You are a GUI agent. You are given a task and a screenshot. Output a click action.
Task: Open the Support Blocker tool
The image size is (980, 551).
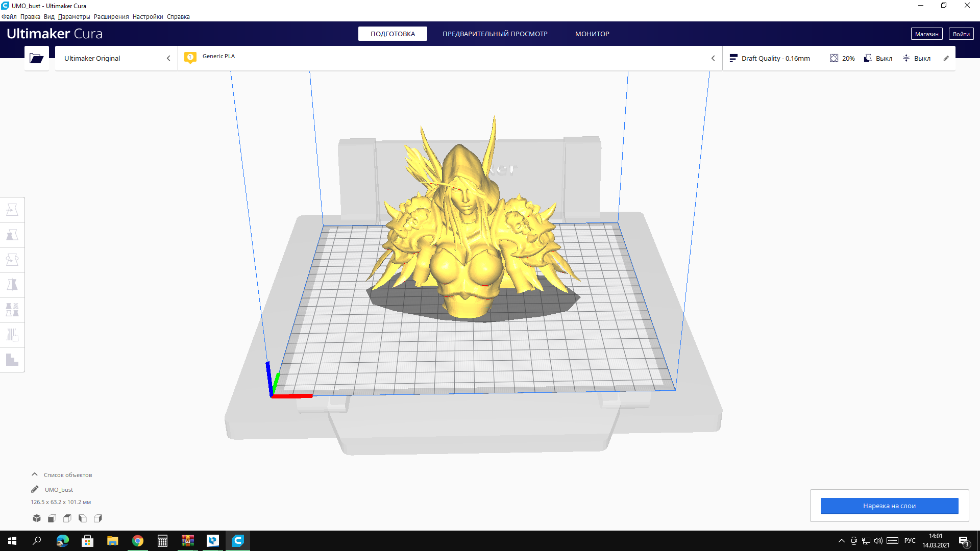point(12,335)
